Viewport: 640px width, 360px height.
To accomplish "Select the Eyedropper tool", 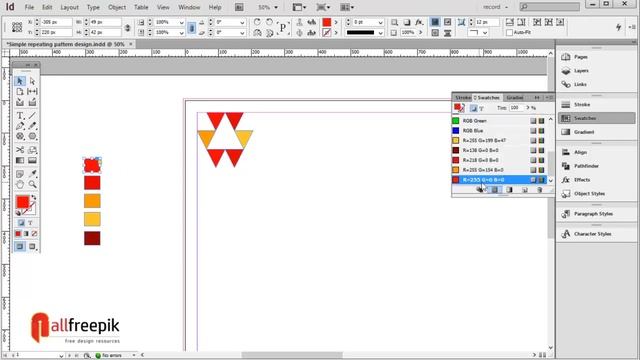I will pyautogui.click(x=32, y=174).
